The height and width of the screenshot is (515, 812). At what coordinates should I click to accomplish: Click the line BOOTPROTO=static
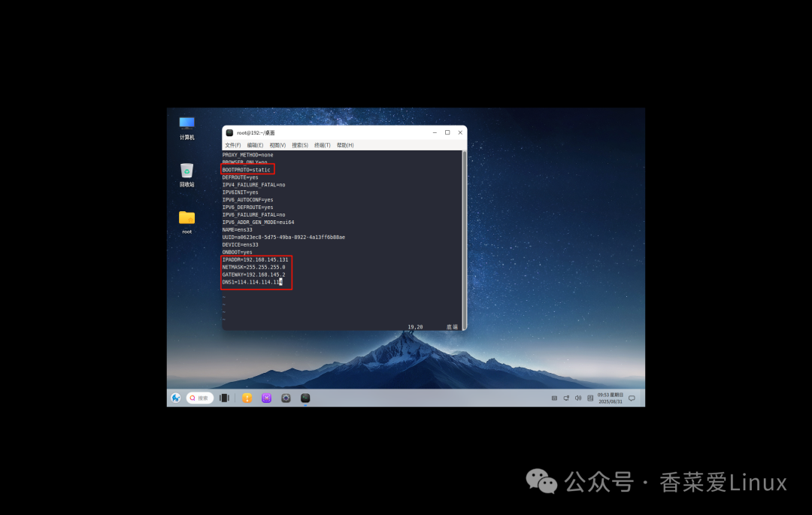(247, 170)
